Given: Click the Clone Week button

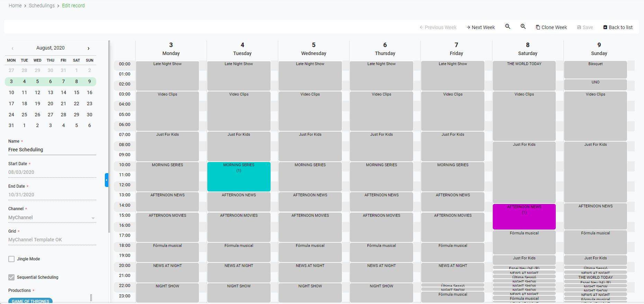Looking at the screenshot, I should click(551, 27).
